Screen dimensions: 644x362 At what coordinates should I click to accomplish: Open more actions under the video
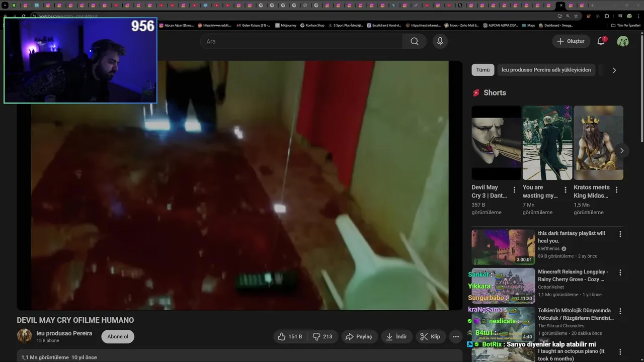pyautogui.click(x=455, y=336)
